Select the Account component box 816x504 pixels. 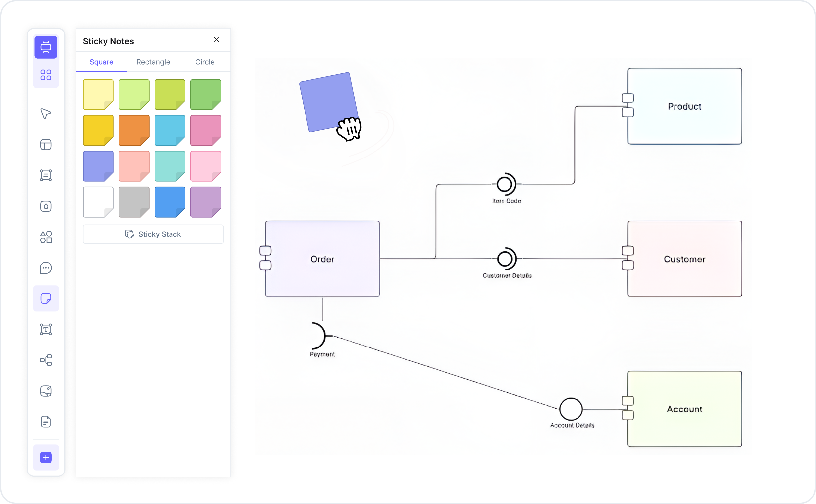pos(685,409)
